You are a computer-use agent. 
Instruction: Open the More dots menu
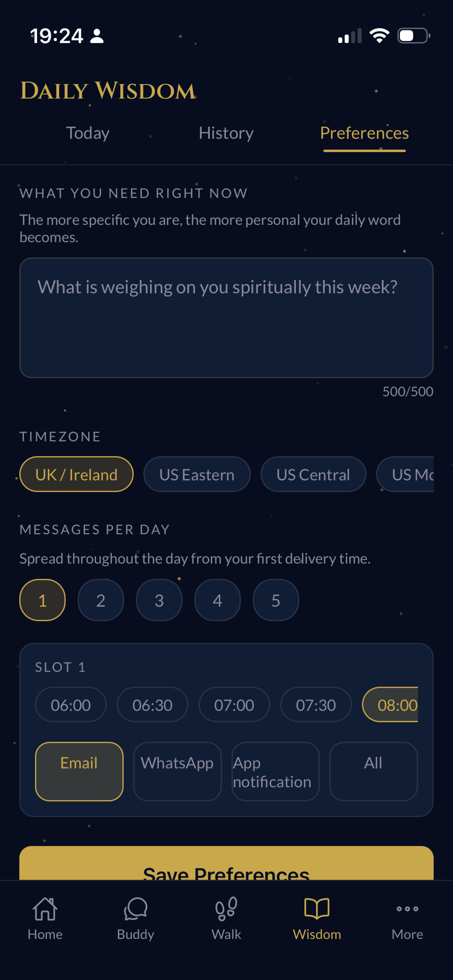407,909
